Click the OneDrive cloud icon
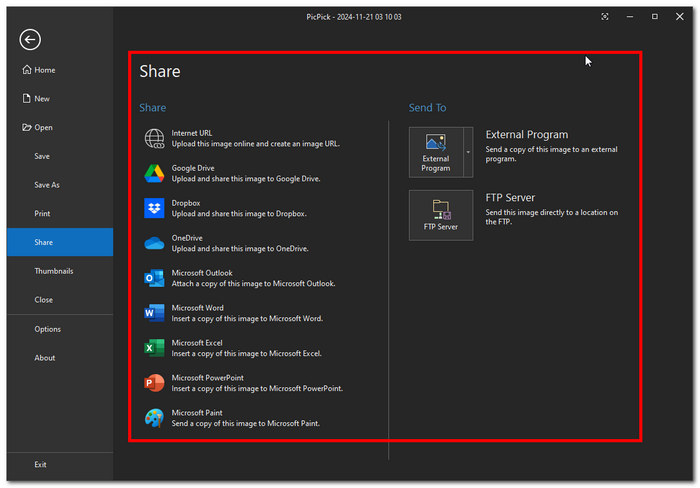This screenshot has width=700, height=488. point(154,243)
